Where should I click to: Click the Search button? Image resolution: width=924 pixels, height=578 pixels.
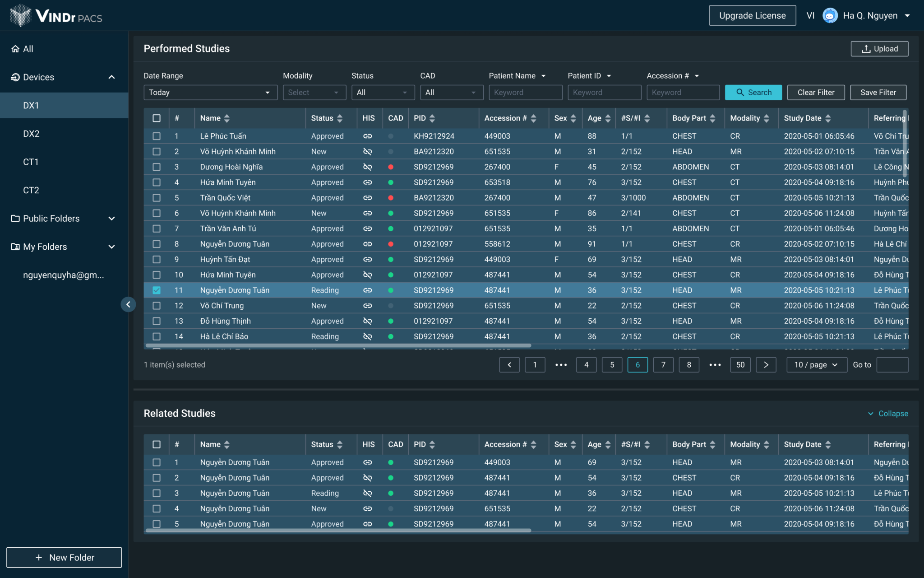click(x=753, y=93)
